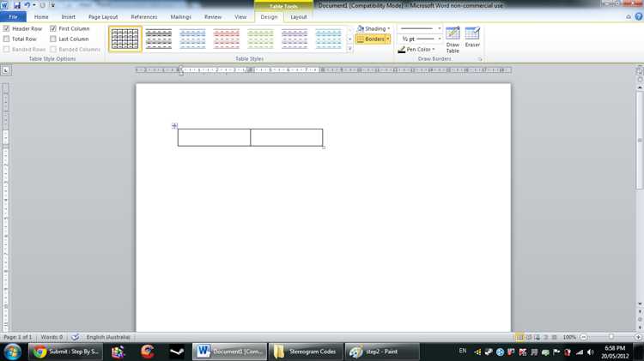Screen dimensions: 644x361
Task: Open Word Help question mark icon
Action: (638, 16)
